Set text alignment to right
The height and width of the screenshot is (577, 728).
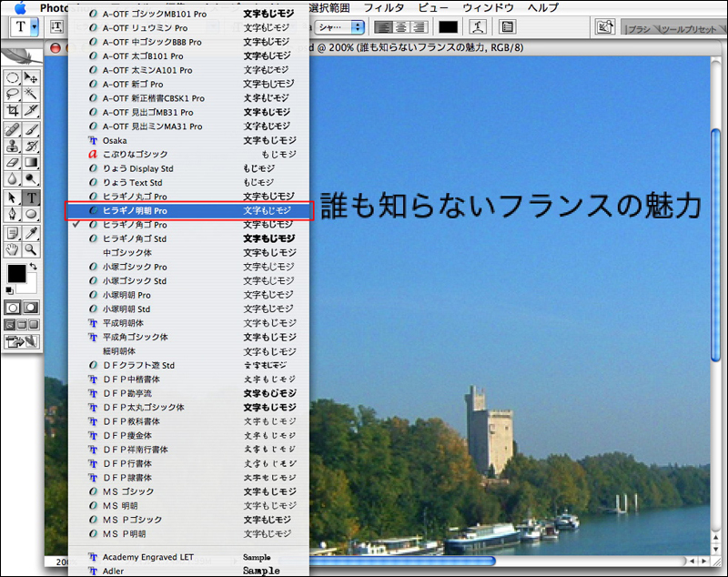(417, 26)
